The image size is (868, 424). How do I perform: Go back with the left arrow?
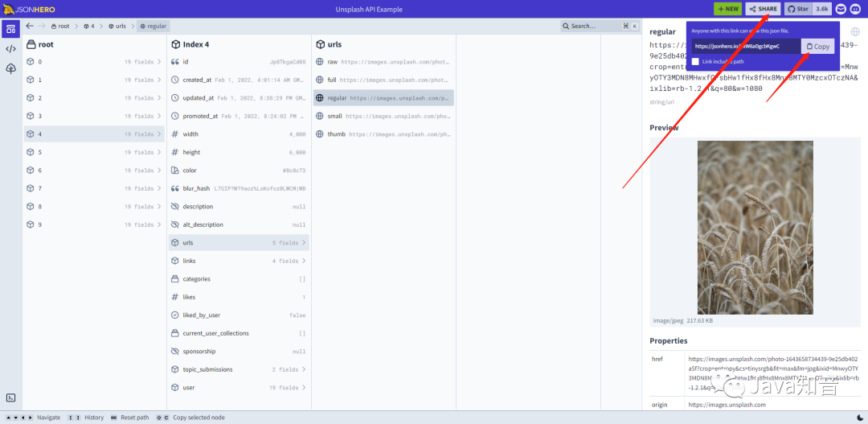[x=30, y=26]
